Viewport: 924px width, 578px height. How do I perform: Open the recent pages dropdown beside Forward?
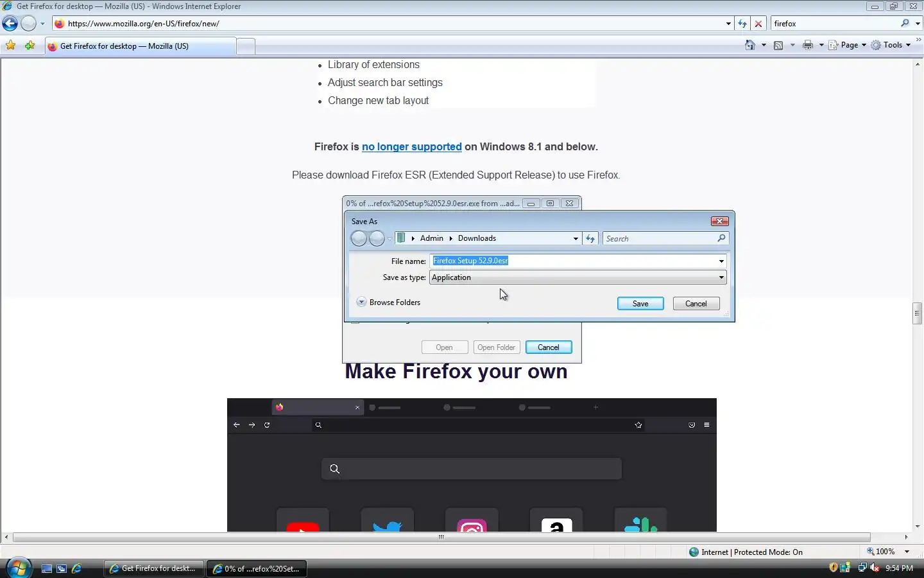click(x=42, y=24)
